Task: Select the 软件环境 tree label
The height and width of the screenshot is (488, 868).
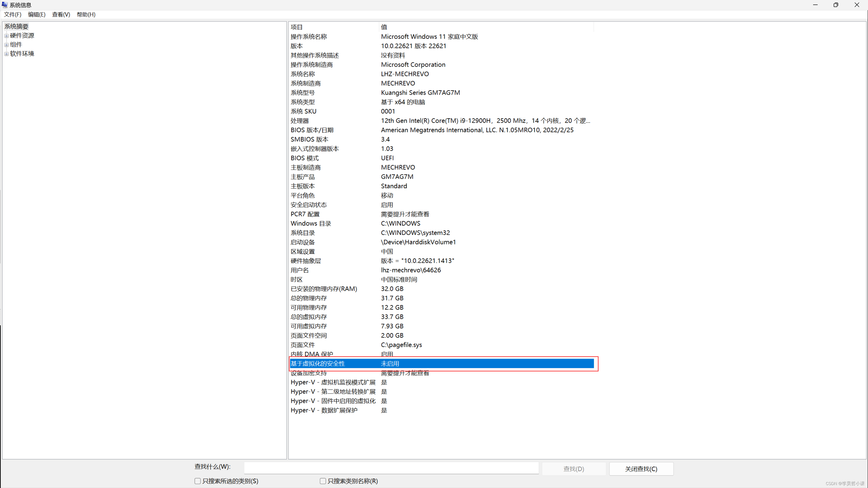Action: (22, 54)
